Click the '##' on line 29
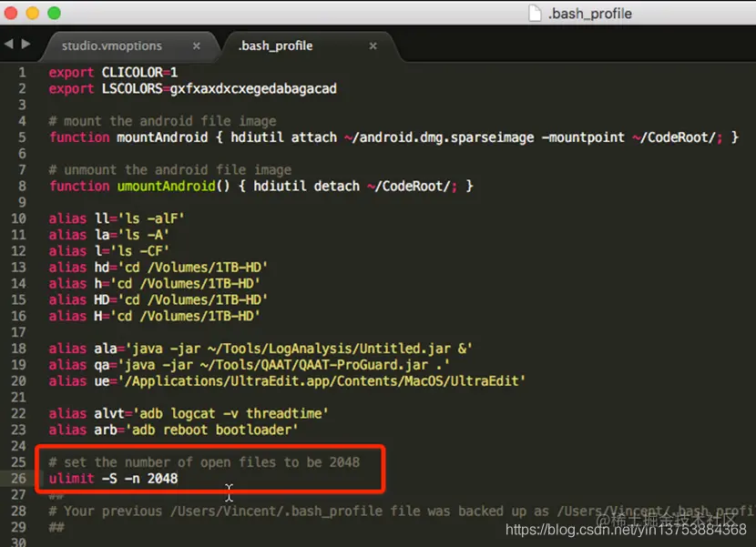Screen dimensions: 756x547 tap(56, 527)
